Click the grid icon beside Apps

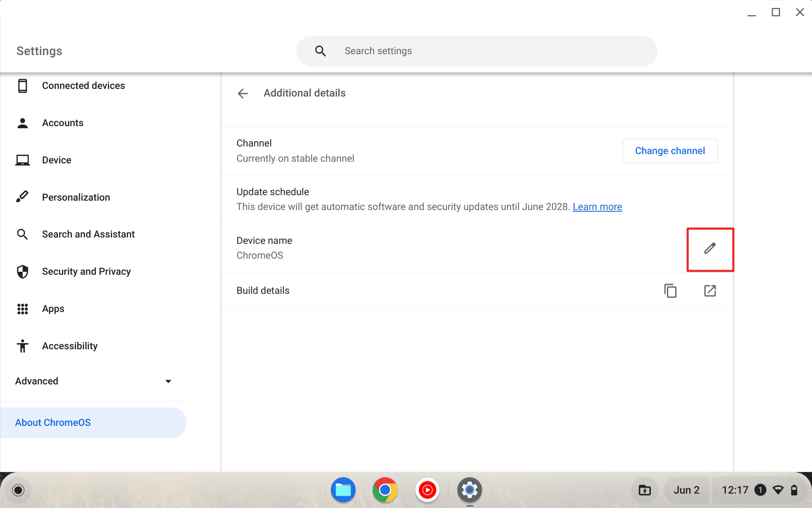tap(22, 309)
